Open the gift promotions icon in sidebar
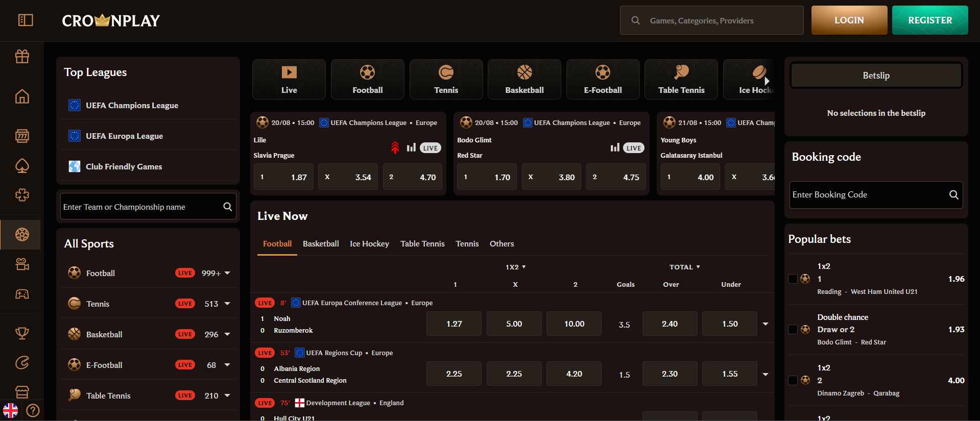Viewport: 980px width, 421px height. coord(22,56)
